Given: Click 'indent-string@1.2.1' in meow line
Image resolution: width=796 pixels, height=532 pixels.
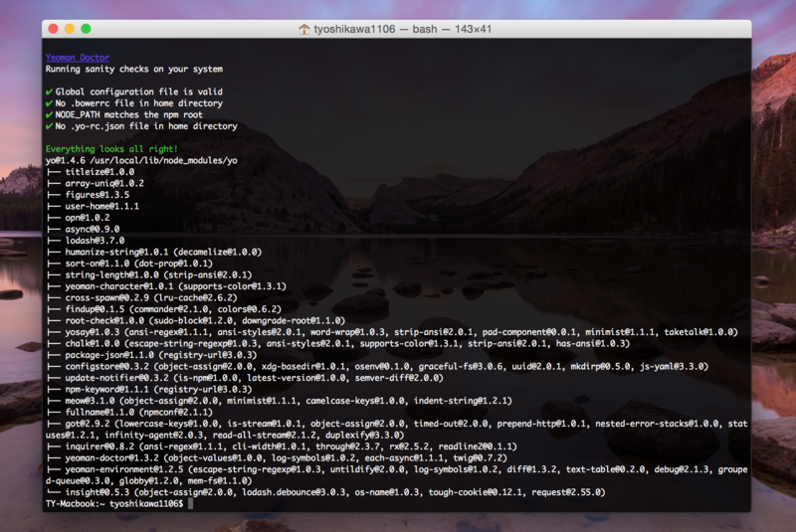Looking at the screenshot, I should (461, 401).
